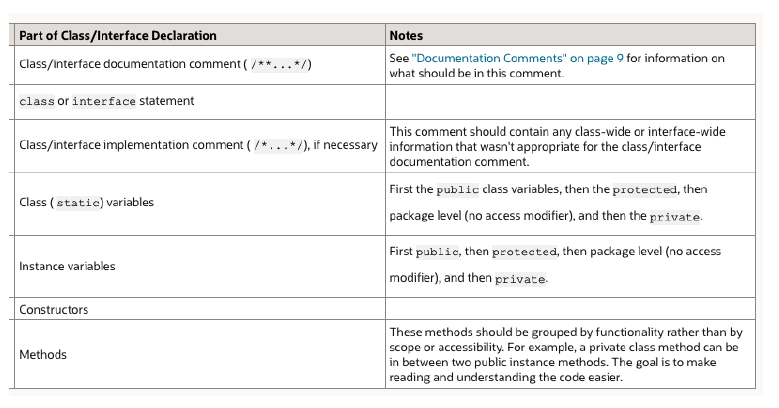Screen dimensions: 779x408
Task: Click the Notes column header
Action: pyautogui.click(x=406, y=36)
